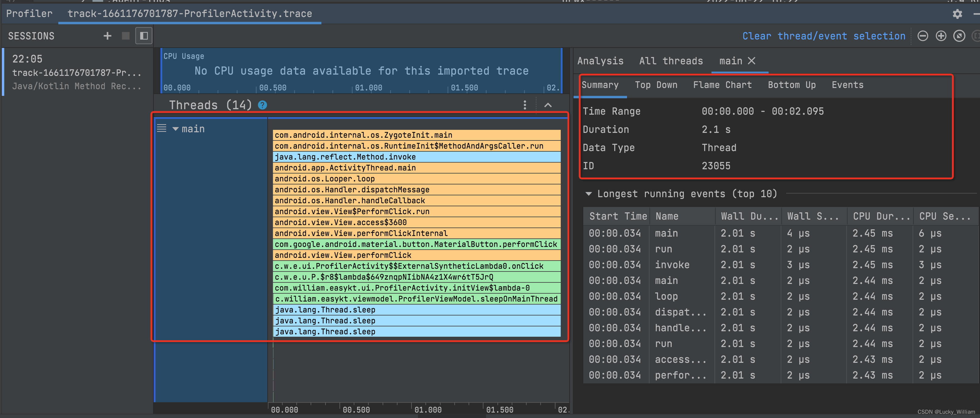Click the grid/list session view toggle

pyautogui.click(x=145, y=35)
